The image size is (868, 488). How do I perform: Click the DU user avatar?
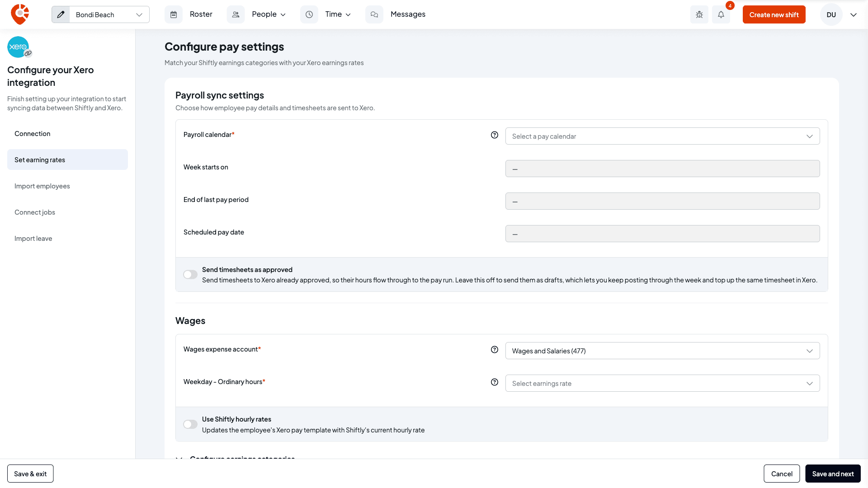pyautogui.click(x=831, y=14)
